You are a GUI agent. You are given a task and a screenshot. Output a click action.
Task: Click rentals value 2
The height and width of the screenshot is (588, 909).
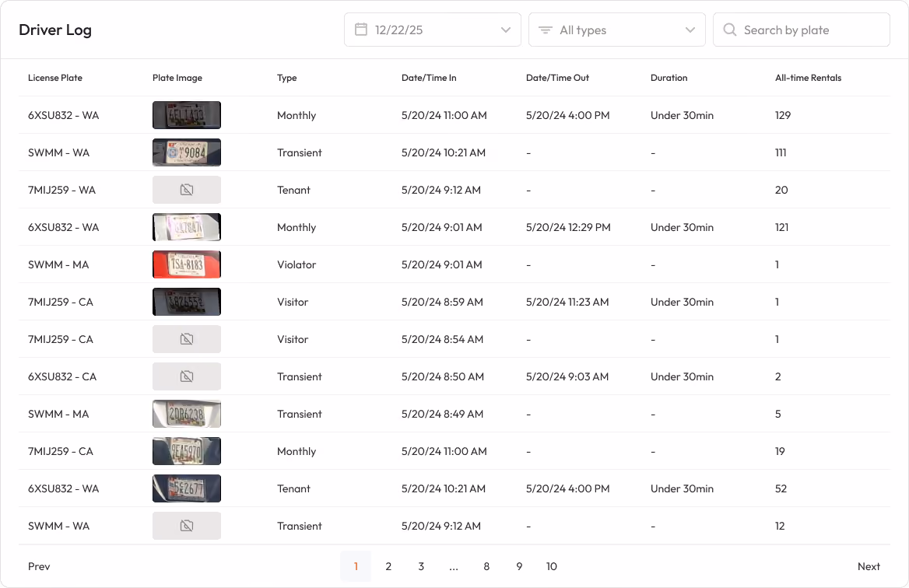tap(778, 376)
